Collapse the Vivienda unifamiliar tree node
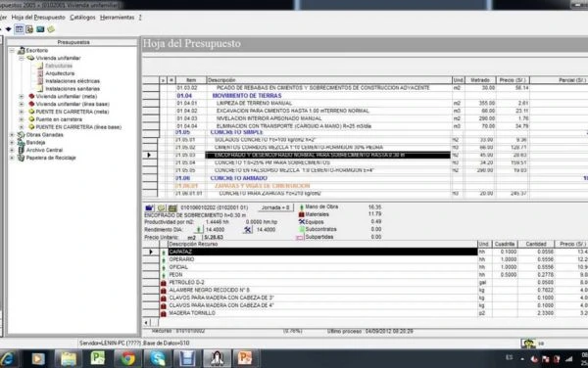588x368 pixels. click(22, 58)
